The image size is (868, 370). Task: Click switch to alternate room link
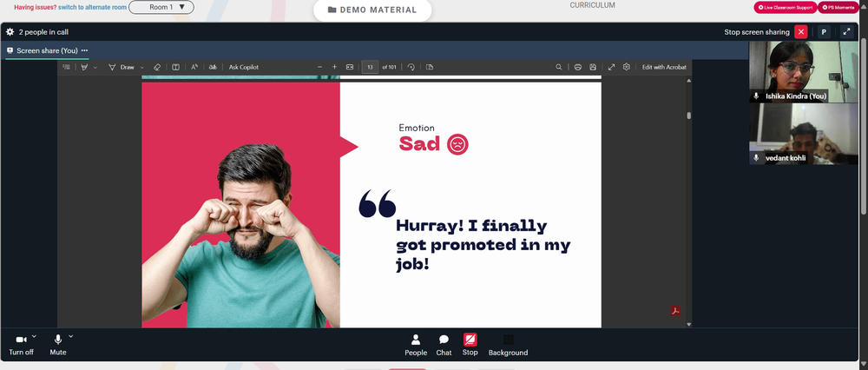(92, 7)
